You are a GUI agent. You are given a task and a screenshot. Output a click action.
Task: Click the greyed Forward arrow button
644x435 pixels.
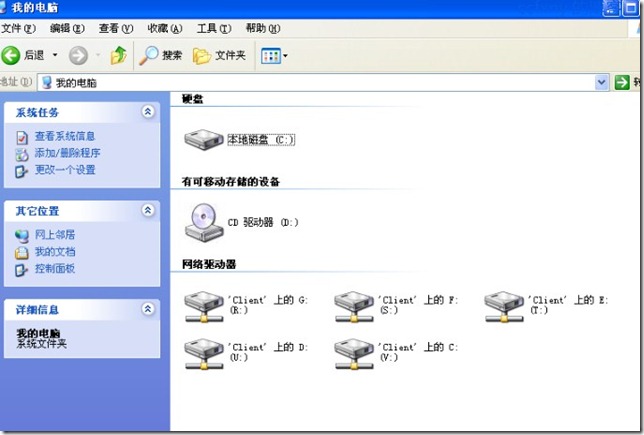tap(78, 55)
